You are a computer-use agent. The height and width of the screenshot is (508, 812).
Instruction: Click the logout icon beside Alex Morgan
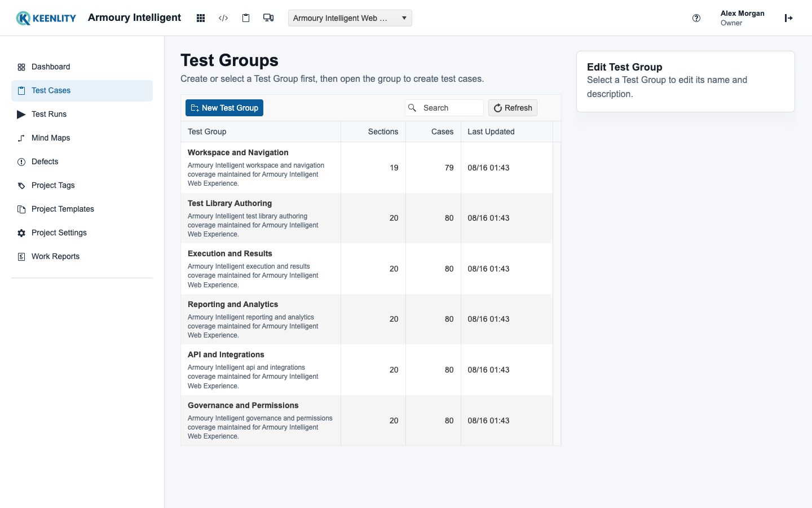click(788, 18)
